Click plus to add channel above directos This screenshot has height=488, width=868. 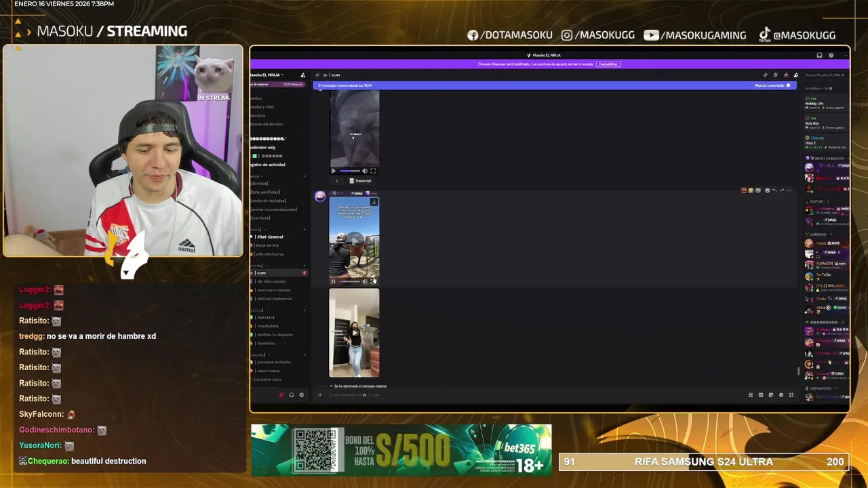[304, 176]
